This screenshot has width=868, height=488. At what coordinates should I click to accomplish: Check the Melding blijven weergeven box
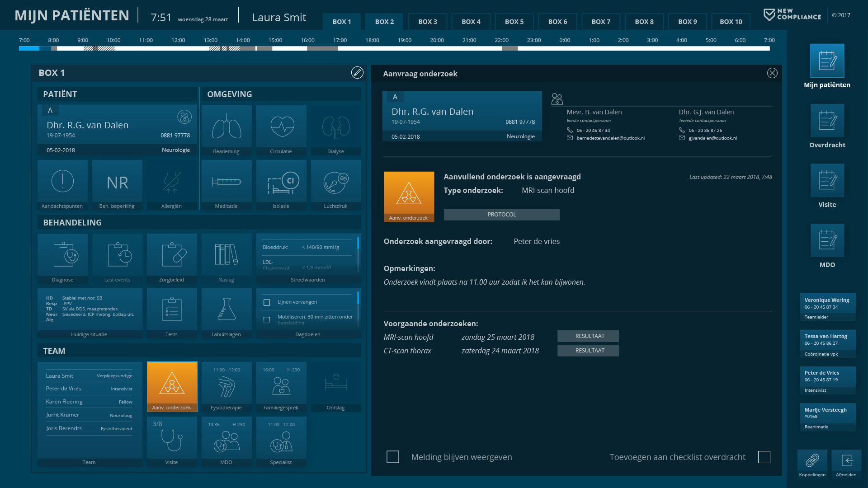point(392,457)
